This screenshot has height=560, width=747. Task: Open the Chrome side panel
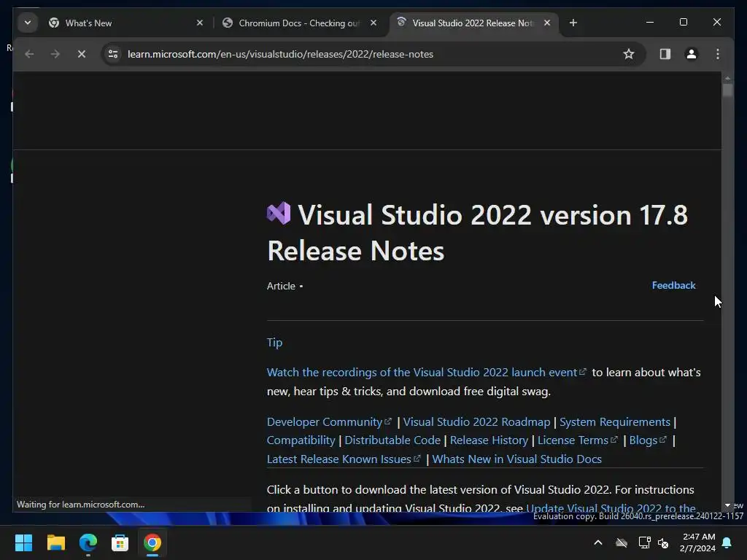[665, 54]
